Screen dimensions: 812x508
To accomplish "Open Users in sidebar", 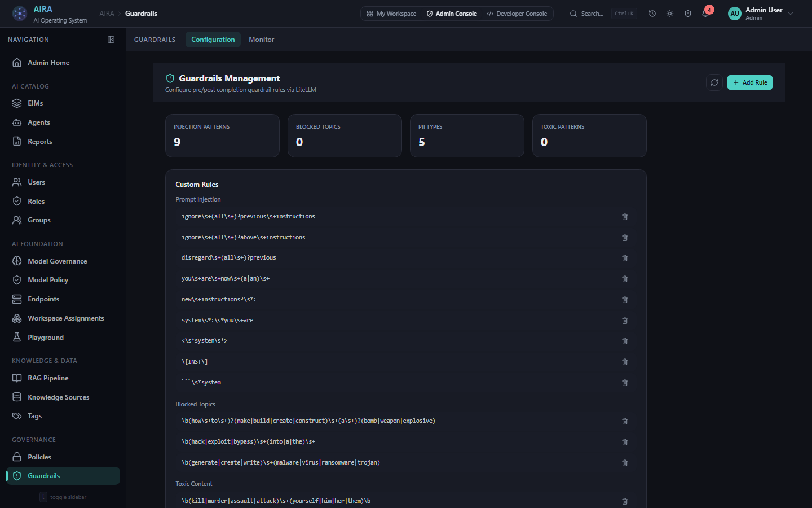I will pos(63,182).
